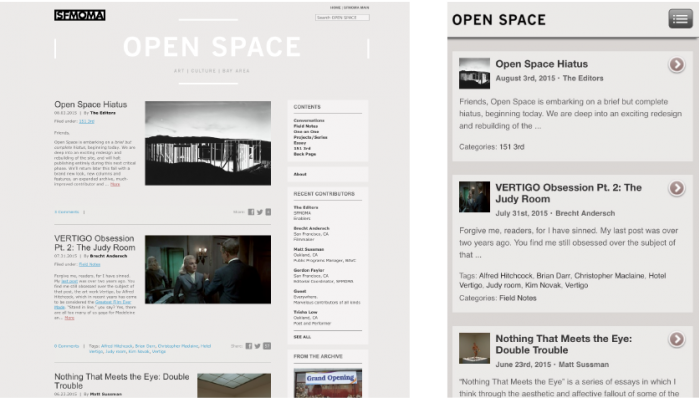Open the 151 3rd filed-under link

point(87,121)
